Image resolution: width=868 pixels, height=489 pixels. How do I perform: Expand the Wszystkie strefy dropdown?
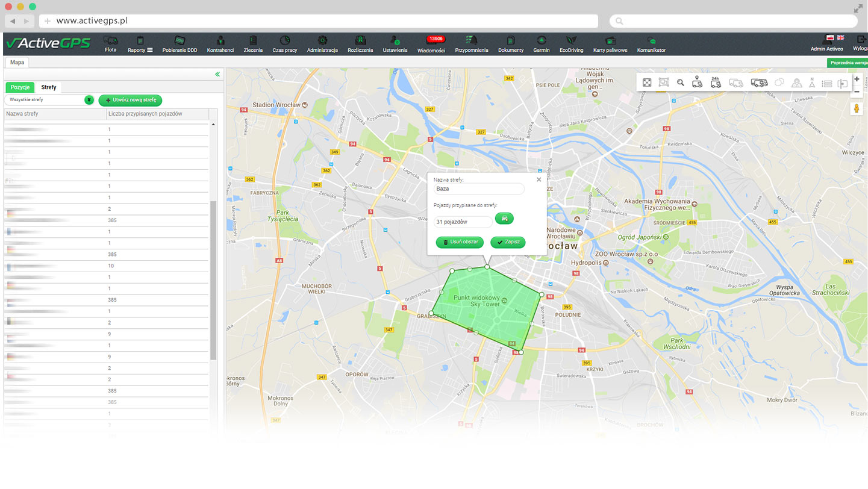pos(89,100)
